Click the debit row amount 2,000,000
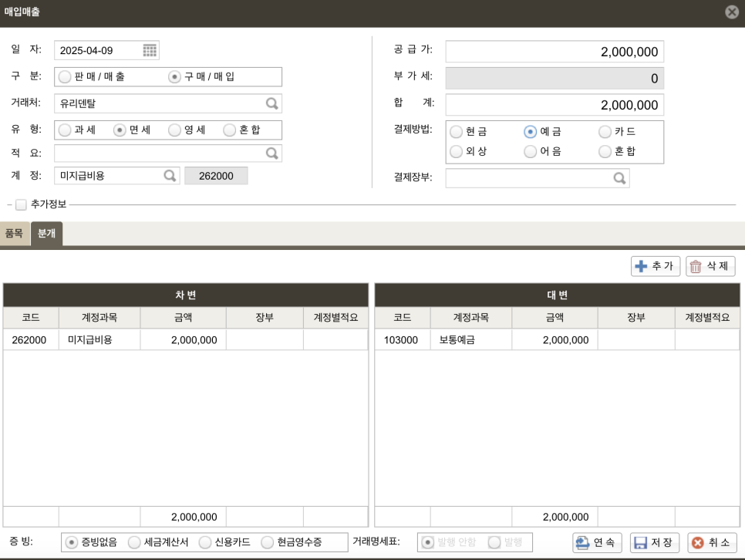The width and height of the screenshot is (745, 560). (x=183, y=340)
